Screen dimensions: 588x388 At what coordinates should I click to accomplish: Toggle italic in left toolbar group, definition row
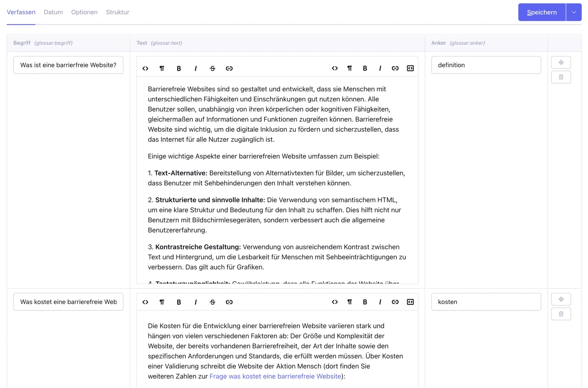pyautogui.click(x=196, y=68)
